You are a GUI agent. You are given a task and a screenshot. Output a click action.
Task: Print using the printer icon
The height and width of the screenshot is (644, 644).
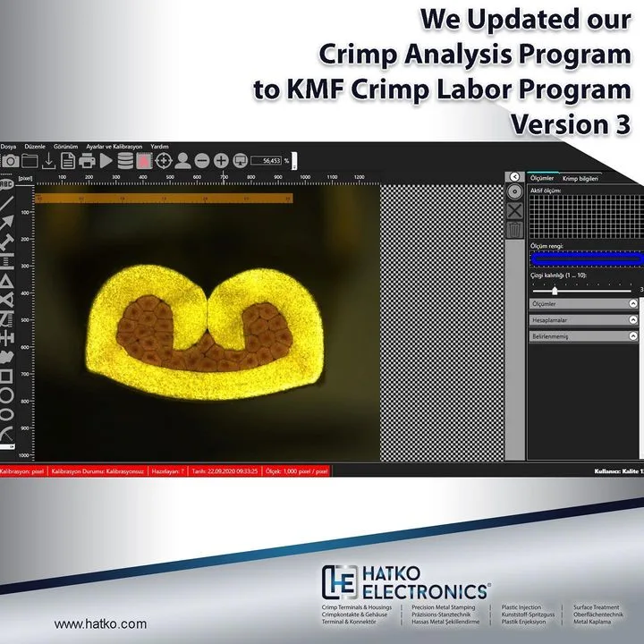coord(87,161)
